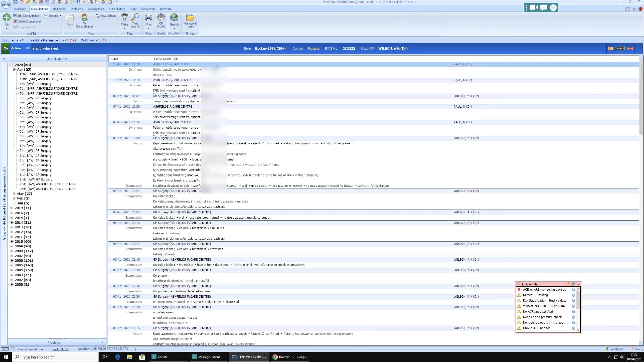Open the Care History tab
Screen dimensions: 644x362
pos(117,9)
